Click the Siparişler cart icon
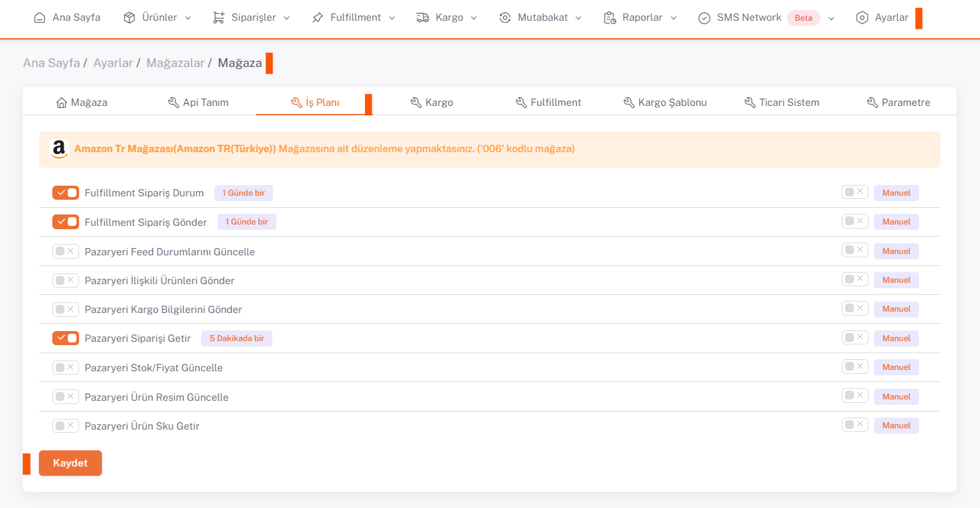The width and height of the screenshot is (980, 508). point(219,18)
